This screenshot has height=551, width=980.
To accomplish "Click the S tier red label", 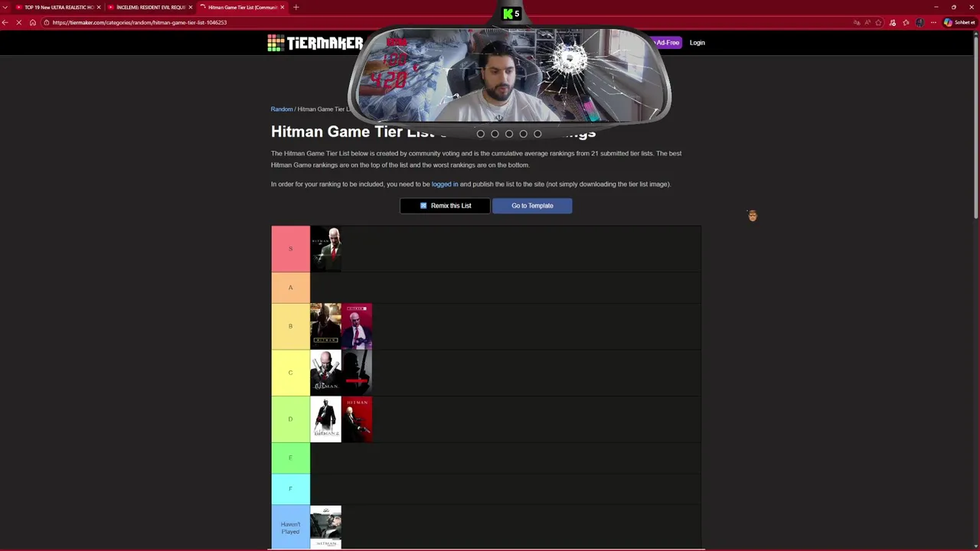I will tap(290, 249).
